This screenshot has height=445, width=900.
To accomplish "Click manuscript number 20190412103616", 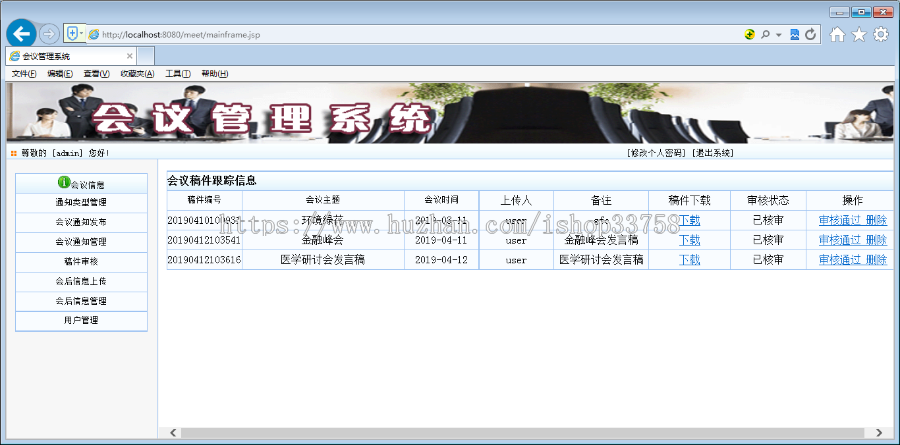I will click(x=204, y=260).
